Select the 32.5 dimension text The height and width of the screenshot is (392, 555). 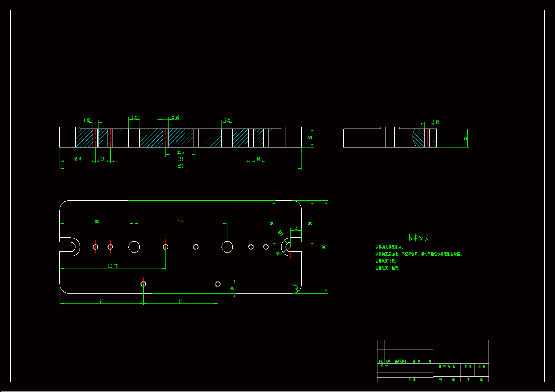181,153
